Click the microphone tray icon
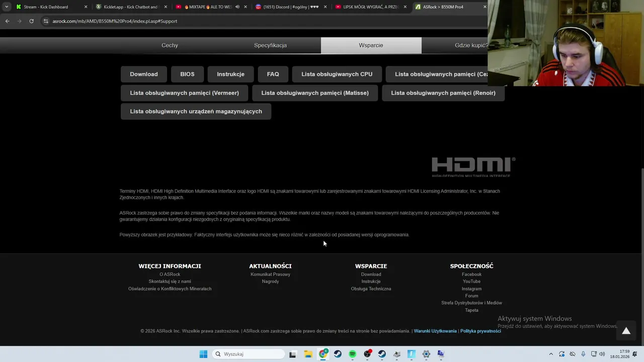The height and width of the screenshot is (362, 644). pos(583,354)
